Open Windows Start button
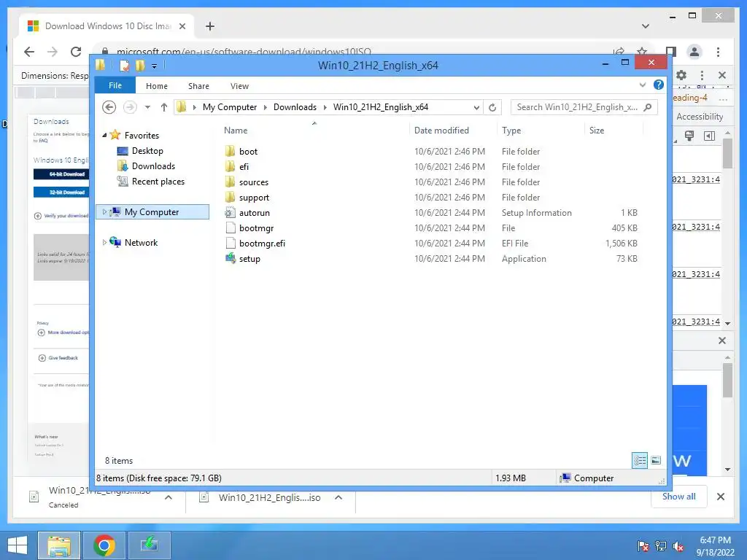This screenshot has width=747, height=560. point(18,545)
